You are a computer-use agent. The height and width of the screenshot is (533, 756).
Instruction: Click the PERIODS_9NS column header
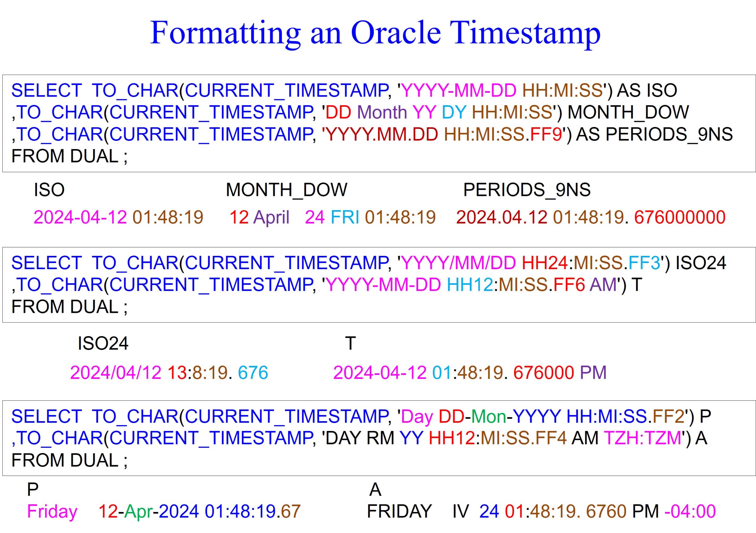coord(527,190)
